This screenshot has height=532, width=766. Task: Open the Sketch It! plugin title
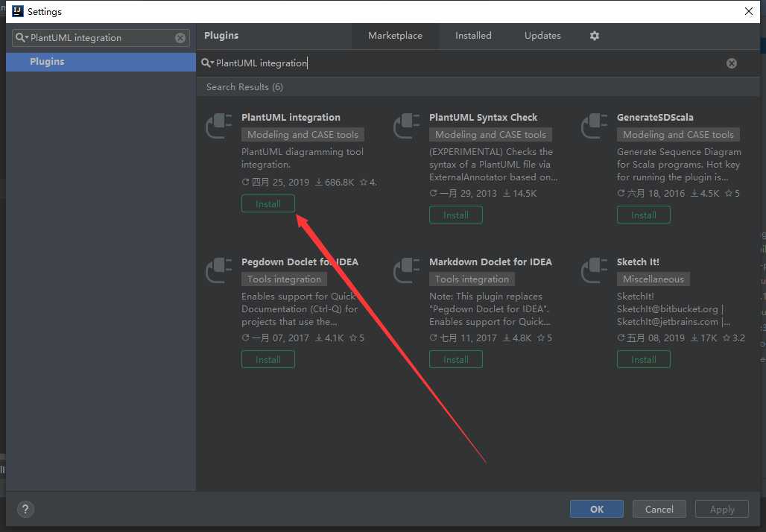[x=638, y=262]
